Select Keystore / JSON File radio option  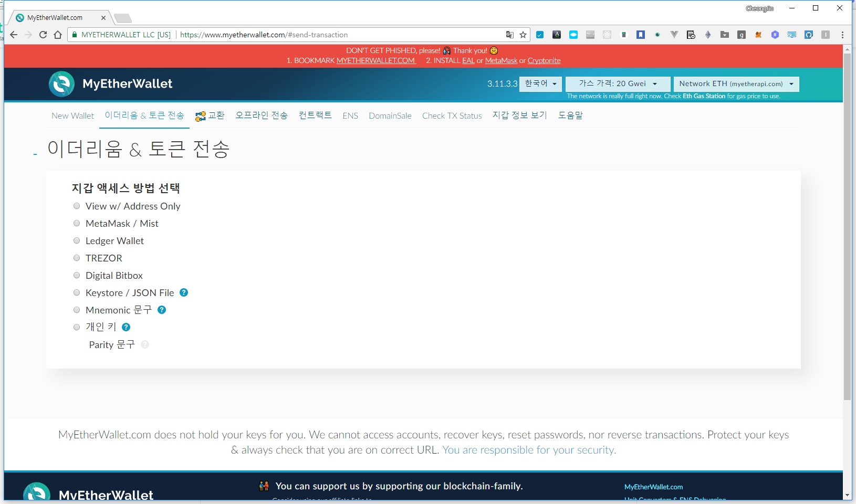pyautogui.click(x=77, y=293)
